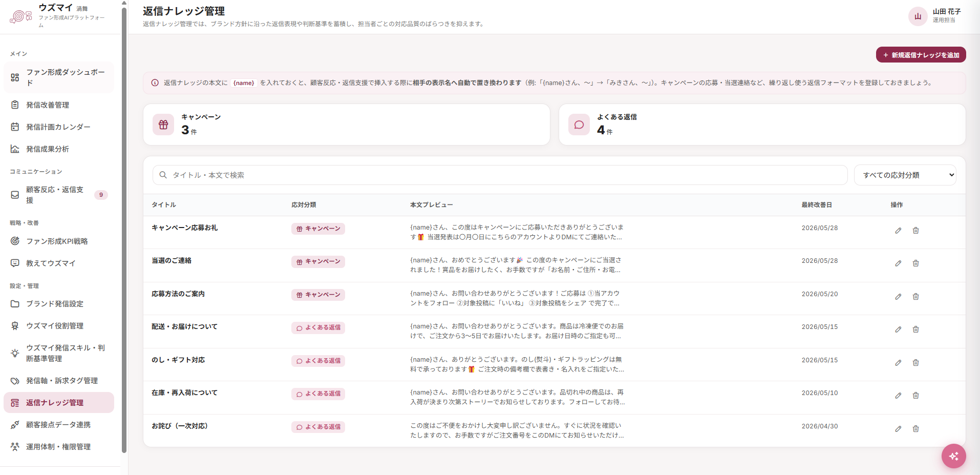Screen dimensions: 980x475
Task: Go to 発信改善管理 in sidebar
Action: [x=59, y=105]
